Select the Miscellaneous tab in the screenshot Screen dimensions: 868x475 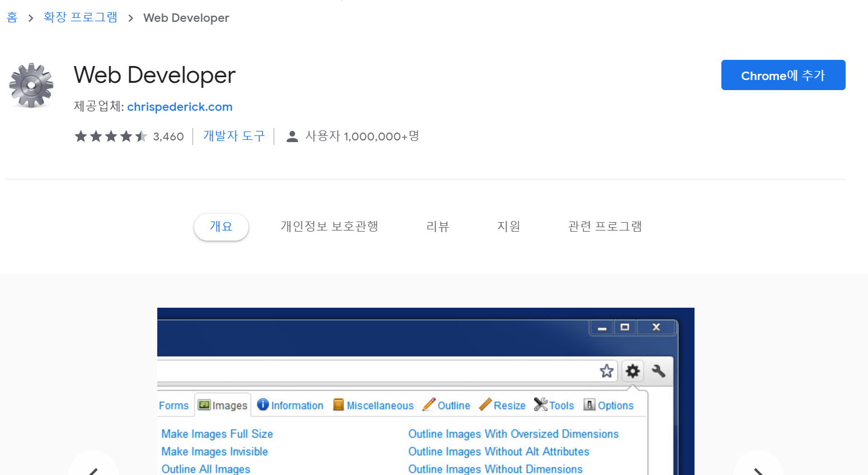pyautogui.click(x=373, y=405)
